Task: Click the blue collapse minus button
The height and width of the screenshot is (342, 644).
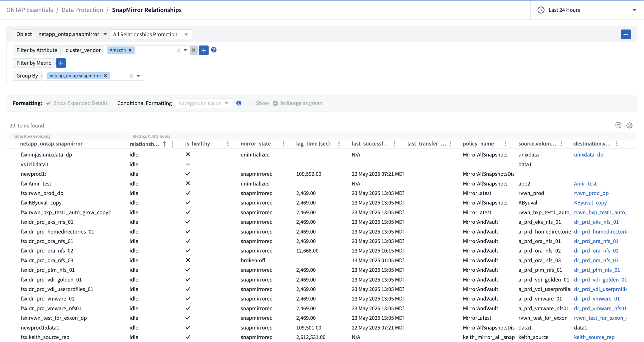Action: point(626,34)
